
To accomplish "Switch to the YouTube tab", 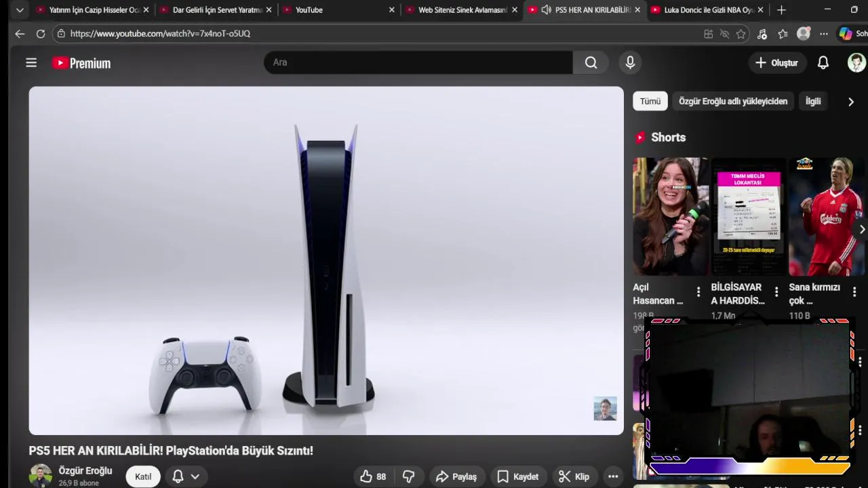I will [339, 10].
